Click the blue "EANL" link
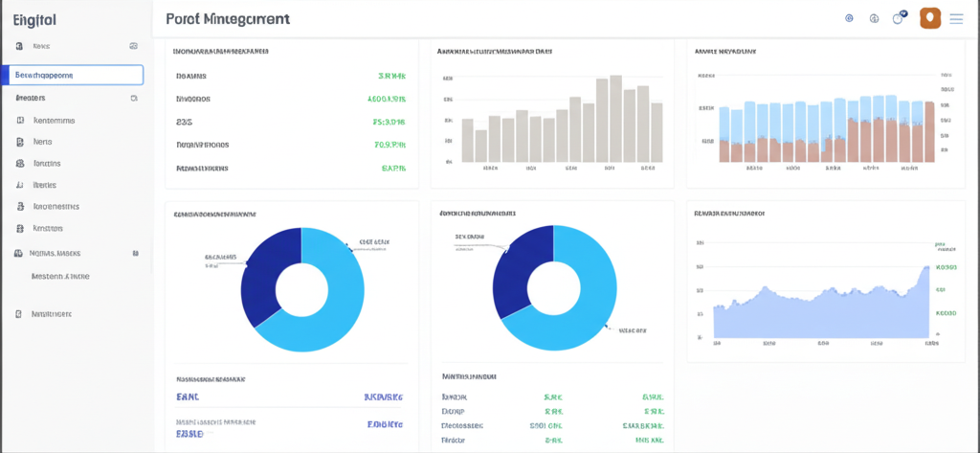Viewport: 980px width, 453px height. pos(188,396)
